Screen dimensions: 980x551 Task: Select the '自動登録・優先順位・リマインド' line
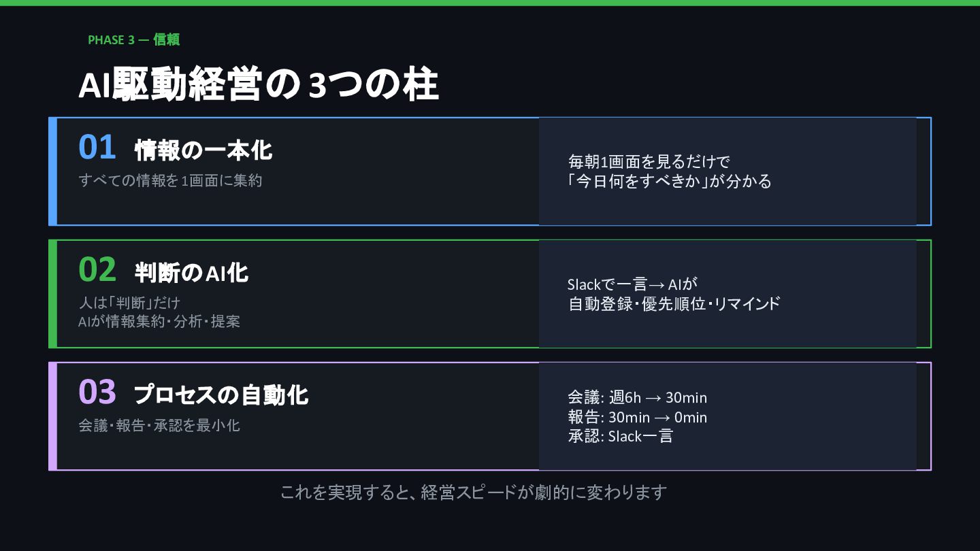(674, 303)
